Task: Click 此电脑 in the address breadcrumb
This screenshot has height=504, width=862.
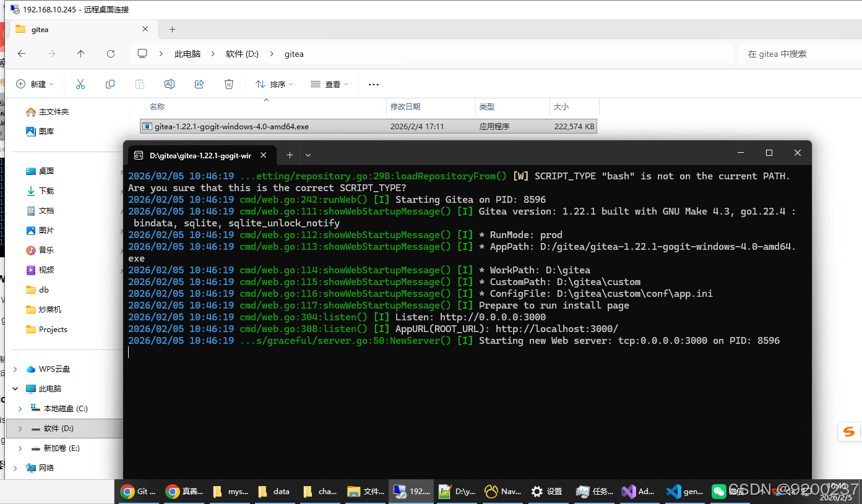Action: [x=187, y=54]
